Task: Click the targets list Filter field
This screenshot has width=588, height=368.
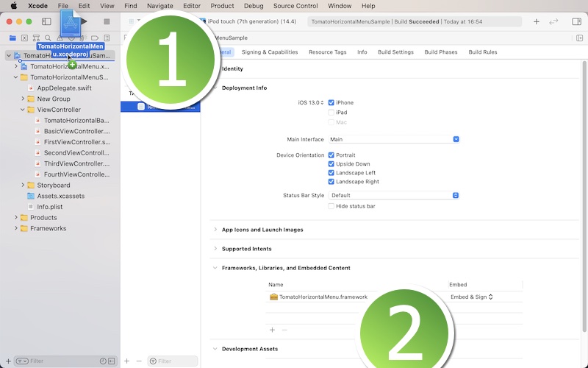Action: [x=173, y=361]
